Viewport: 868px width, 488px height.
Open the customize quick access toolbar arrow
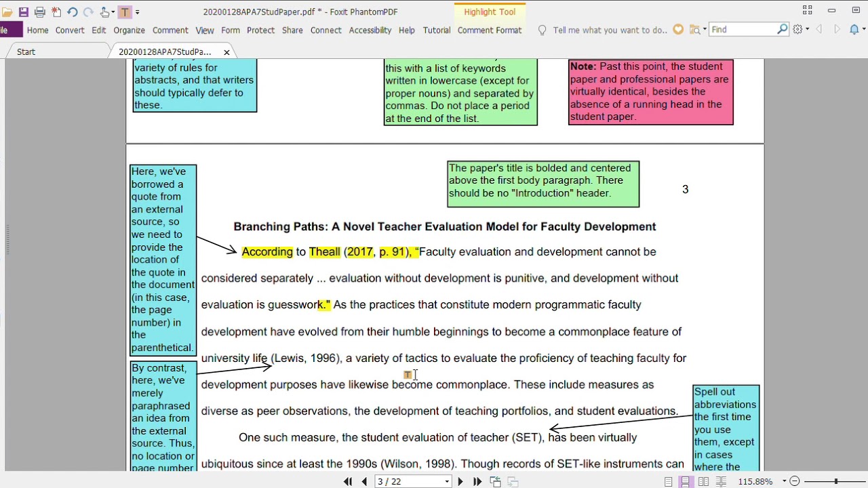138,12
